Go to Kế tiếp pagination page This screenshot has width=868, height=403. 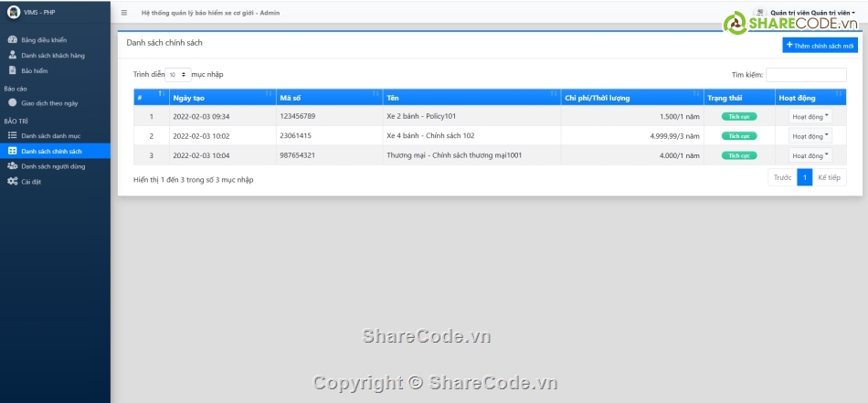[829, 178]
